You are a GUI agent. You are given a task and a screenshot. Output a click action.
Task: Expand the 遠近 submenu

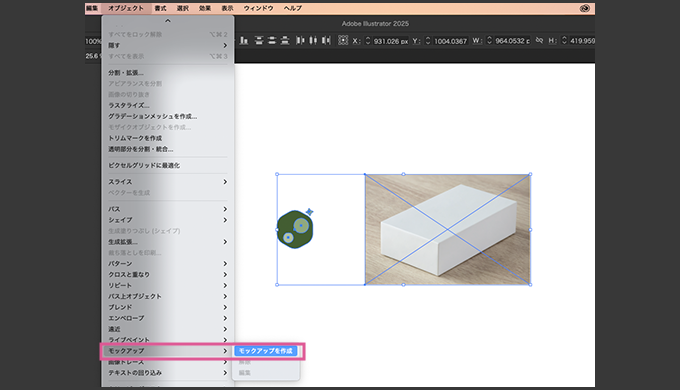tap(167, 329)
